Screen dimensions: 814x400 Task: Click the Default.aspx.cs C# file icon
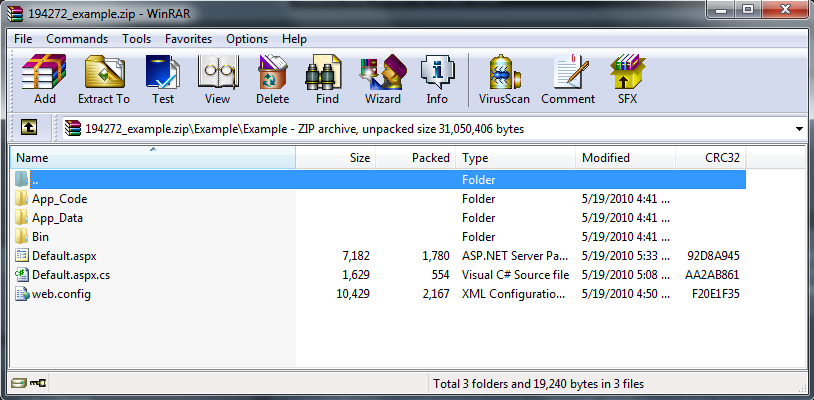21,274
